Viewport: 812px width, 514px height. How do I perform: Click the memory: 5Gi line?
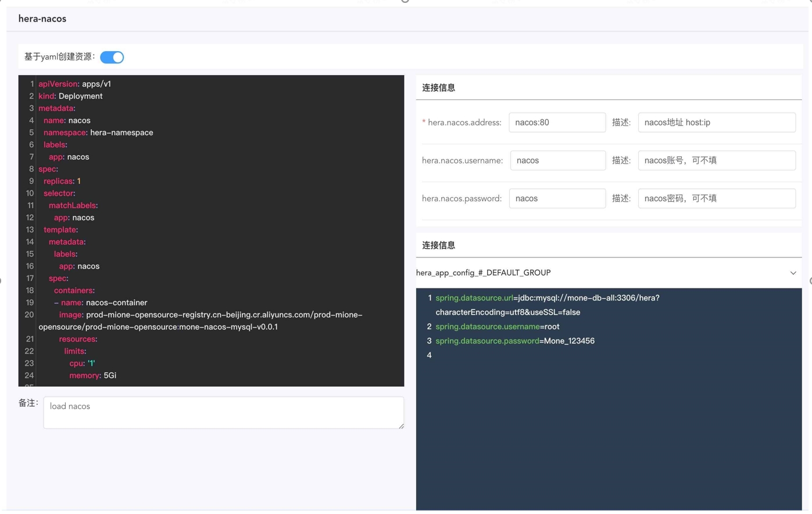click(x=93, y=375)
